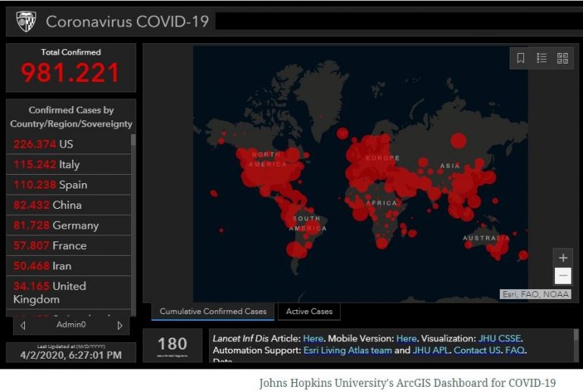Open the JHU CSSE link

pos(500,338)
